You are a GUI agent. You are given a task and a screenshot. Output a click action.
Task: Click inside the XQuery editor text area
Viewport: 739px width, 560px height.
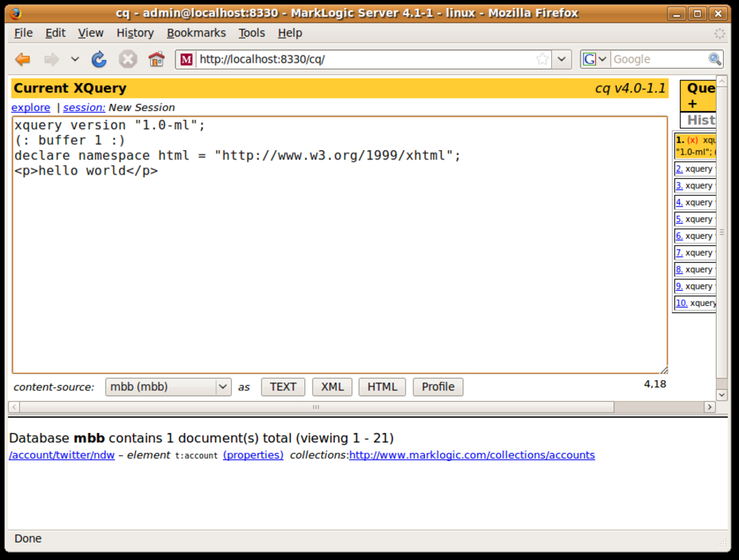pos(340,245)
